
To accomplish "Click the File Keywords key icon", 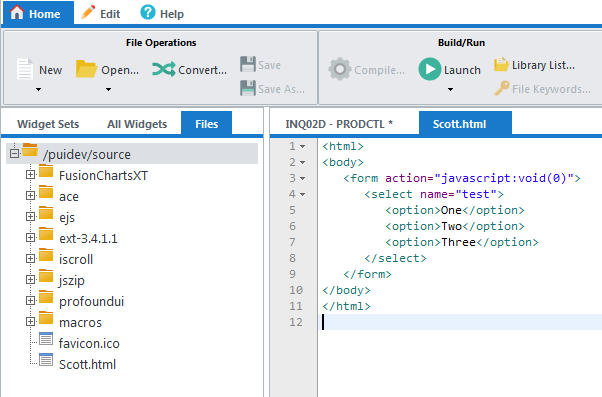I will (502, 88).
